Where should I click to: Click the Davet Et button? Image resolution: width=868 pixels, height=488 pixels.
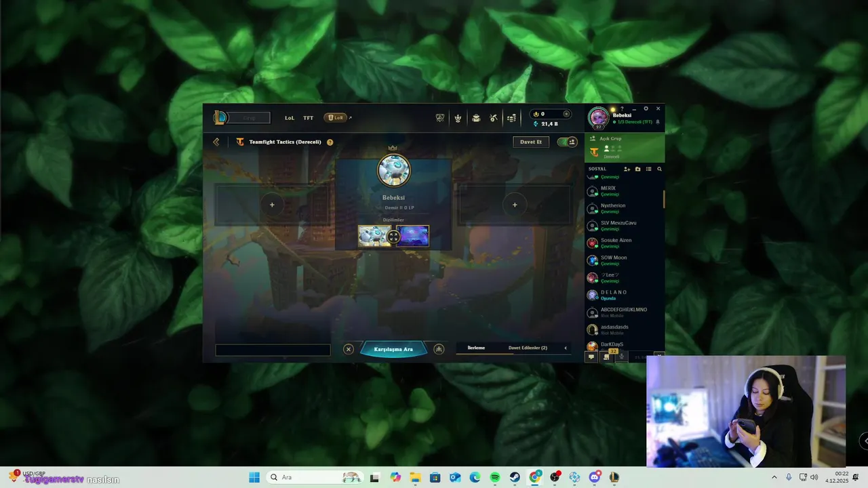pos(531,142)
